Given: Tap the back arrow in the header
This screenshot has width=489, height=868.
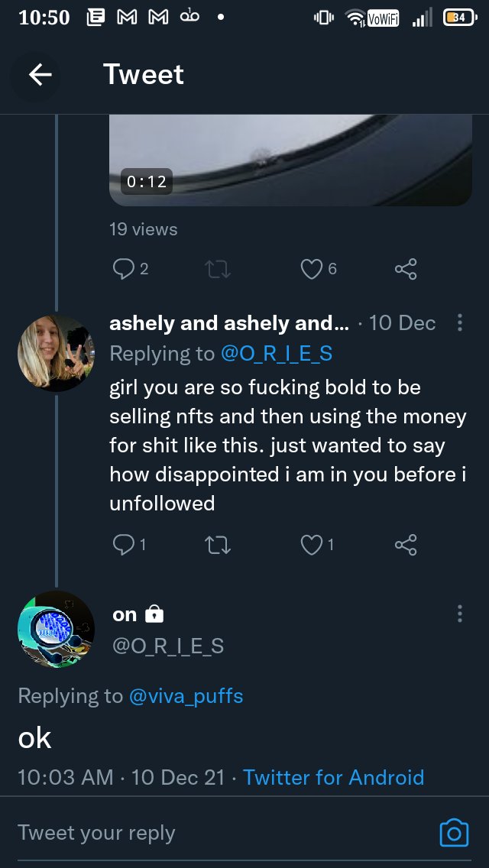Looking at the screenshot, I should click(40, 74).
